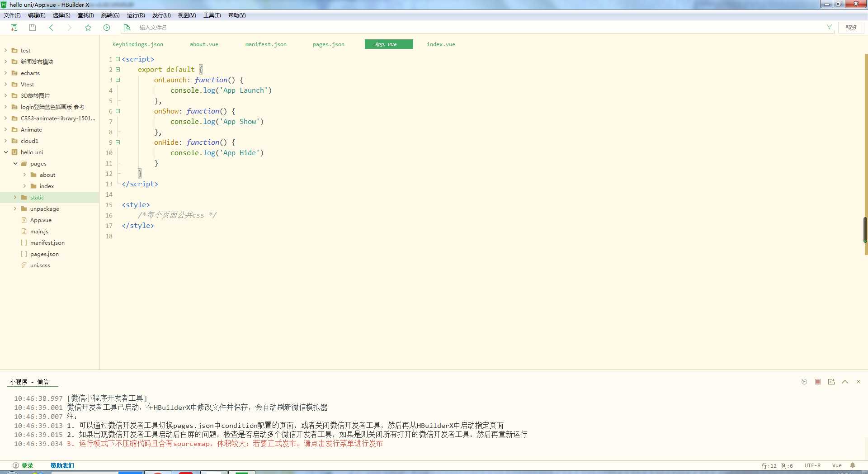
Task: Open the 发行(U) menu
Action: (161, 15)
